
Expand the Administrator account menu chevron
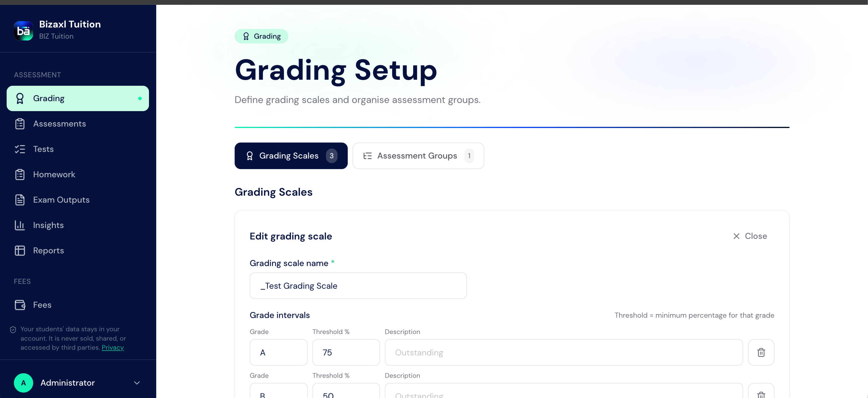(x=137, y=383)
